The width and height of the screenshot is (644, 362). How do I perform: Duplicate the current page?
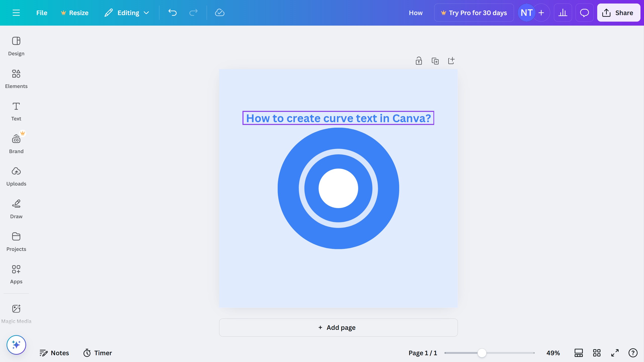click(435, 61)
